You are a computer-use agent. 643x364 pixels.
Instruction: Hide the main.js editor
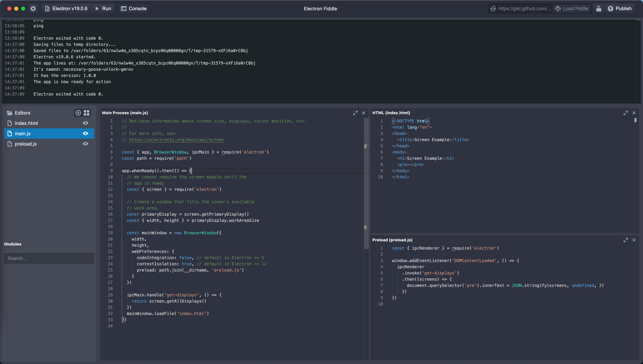point(85,134)
